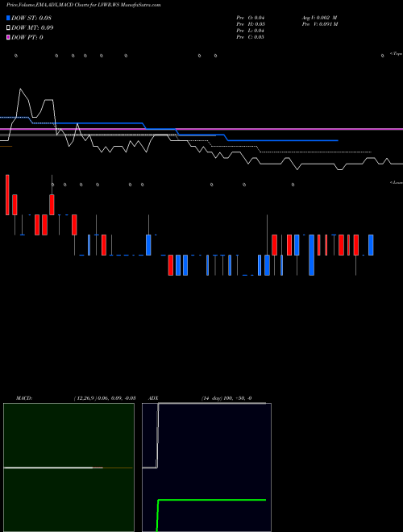
Task: Click the MACD '(12,26,9) 0.06, 0.09, -0.03' values
Action: (105, 398)
